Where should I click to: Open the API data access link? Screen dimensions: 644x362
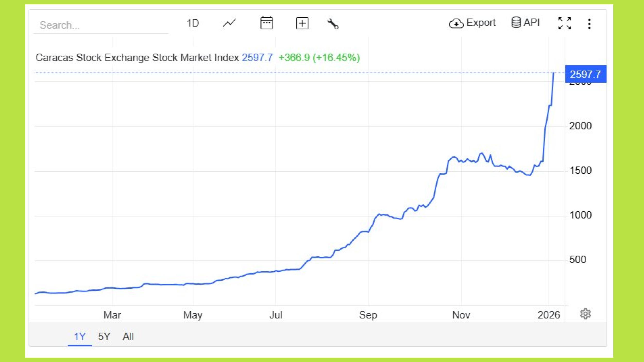click(525, 23)
